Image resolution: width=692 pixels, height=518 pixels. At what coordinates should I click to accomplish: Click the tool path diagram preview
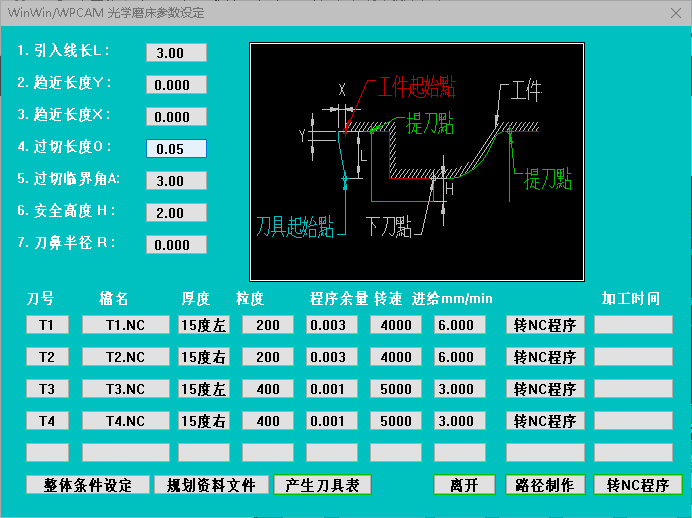coord(417,162)
